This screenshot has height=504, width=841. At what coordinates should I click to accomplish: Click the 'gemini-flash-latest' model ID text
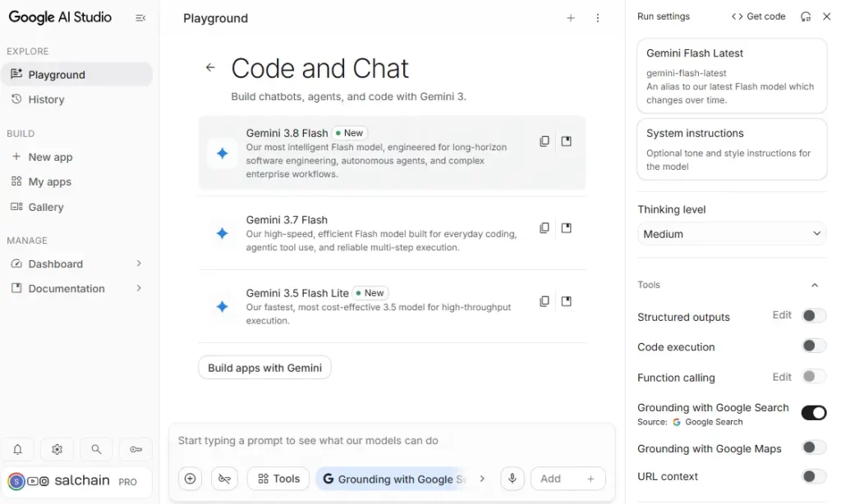(686, 73)
